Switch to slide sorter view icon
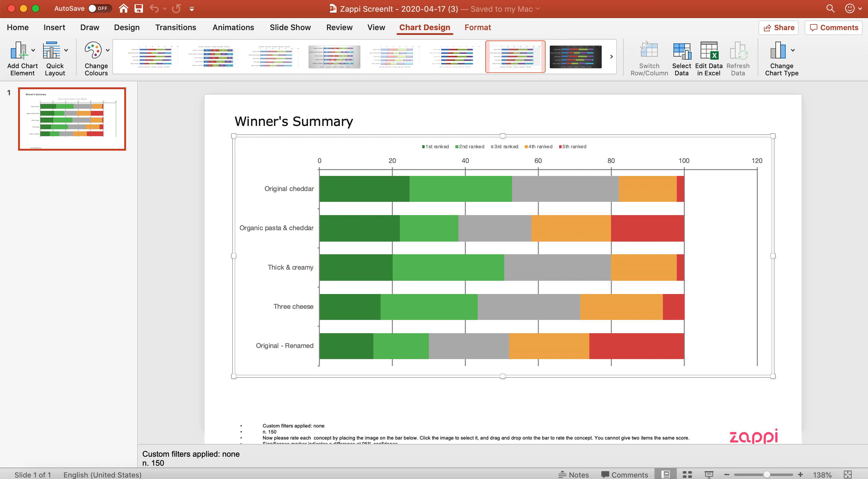Image resolution: width=868 pixels, height=479 pixels. click(687, 474)
